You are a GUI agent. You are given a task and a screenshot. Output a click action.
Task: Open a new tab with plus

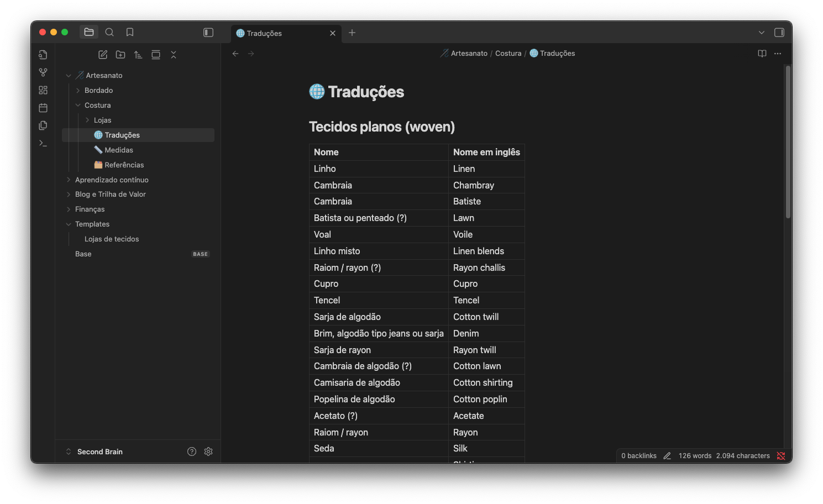352,33
